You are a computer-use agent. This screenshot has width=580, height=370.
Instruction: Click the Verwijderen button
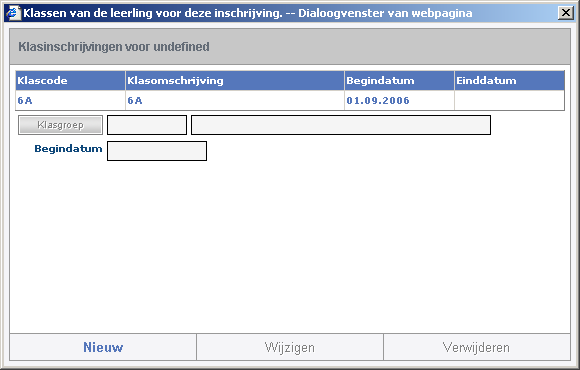(x=476, y=347)
